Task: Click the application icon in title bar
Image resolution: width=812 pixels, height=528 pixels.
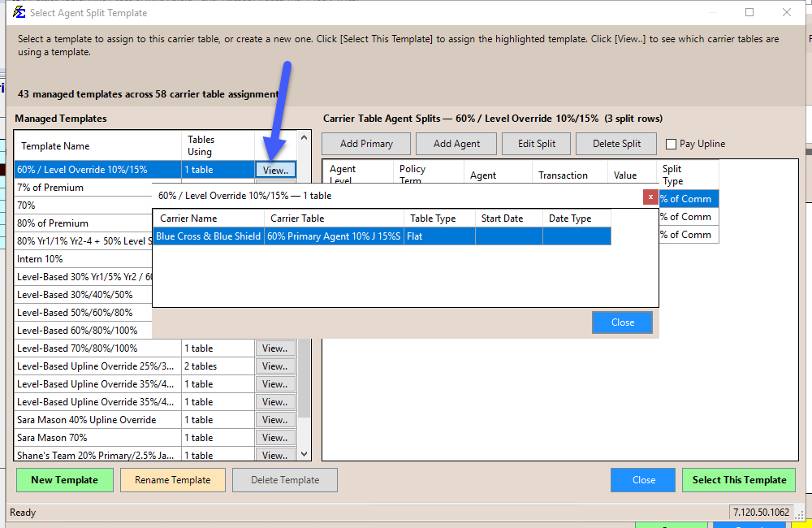Action: pyautogui.click(x=19, y=13)
